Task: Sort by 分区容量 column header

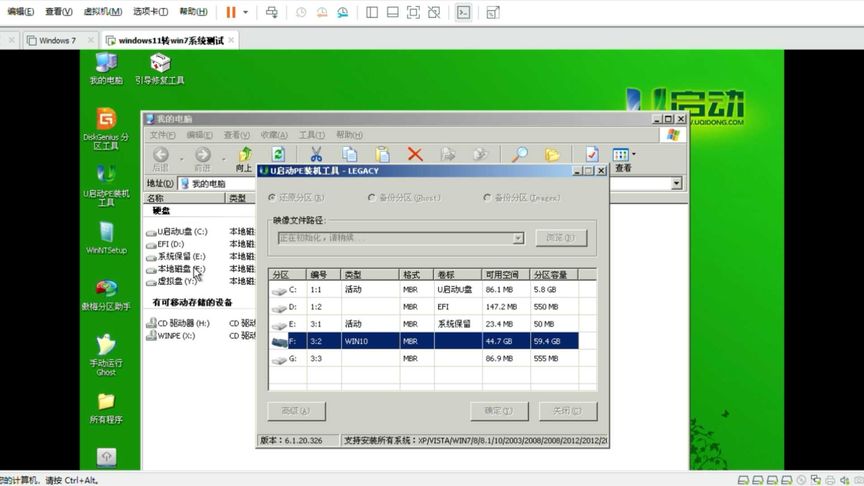Action: (x=554, y=274)
